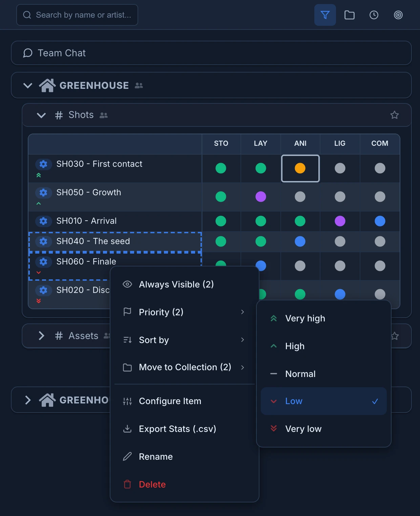Screen dimensions: 420x516
Task: Click the LIG column header
Action: (x=340, y=143)
